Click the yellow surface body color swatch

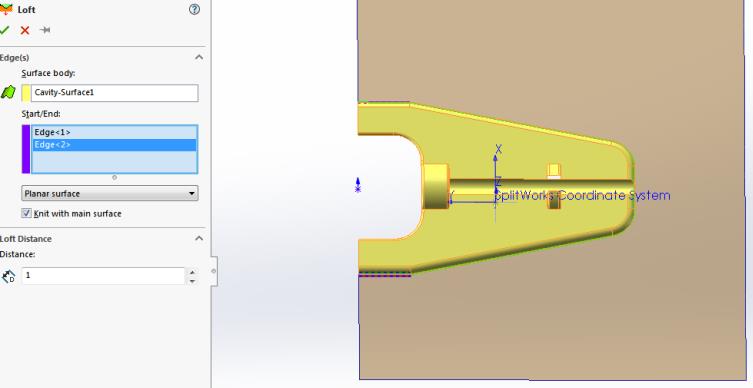[x=26, y=93]
